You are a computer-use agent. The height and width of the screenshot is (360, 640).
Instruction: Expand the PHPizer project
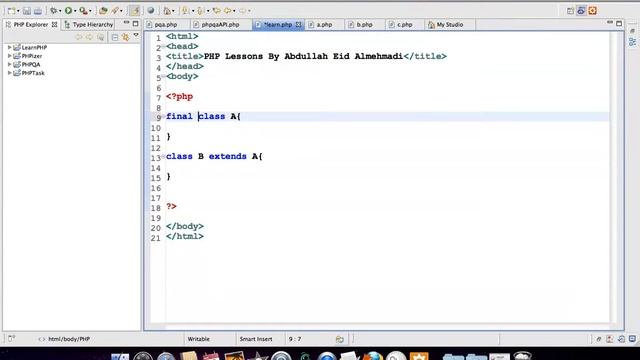point(9,56)
